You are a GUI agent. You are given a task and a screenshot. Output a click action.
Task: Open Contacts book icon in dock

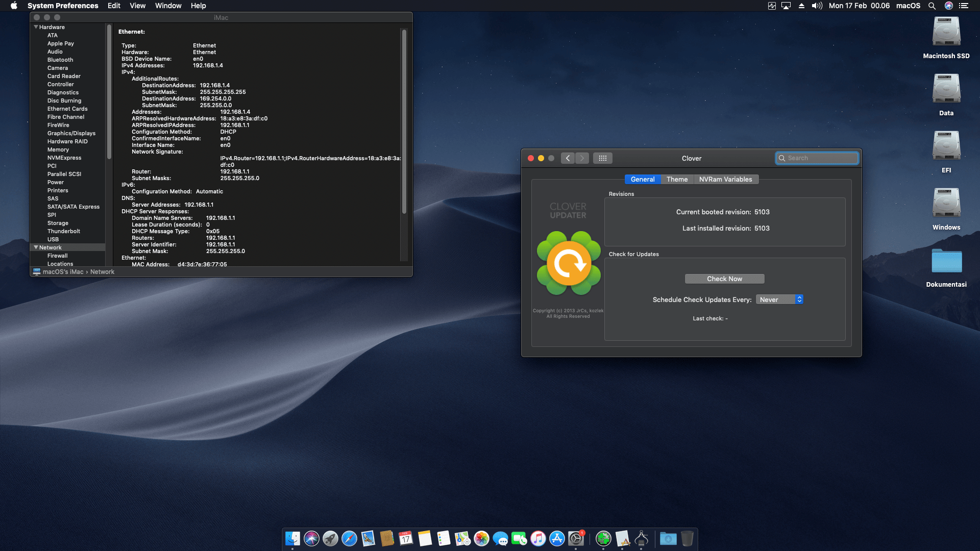[387, 538]
